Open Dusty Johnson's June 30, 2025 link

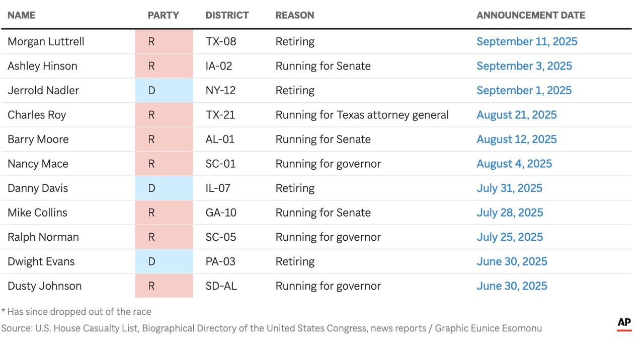[512, 286]
